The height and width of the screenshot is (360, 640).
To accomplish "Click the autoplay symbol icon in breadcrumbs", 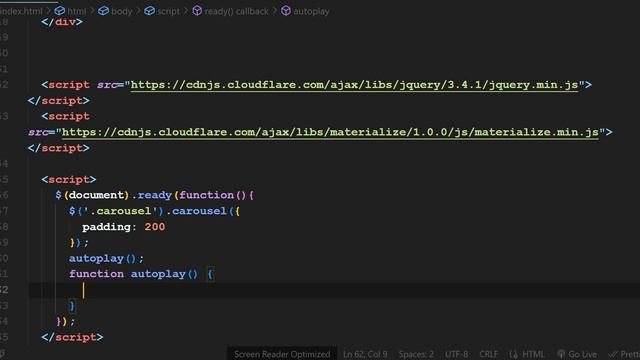I will click(x=286, y=11).
